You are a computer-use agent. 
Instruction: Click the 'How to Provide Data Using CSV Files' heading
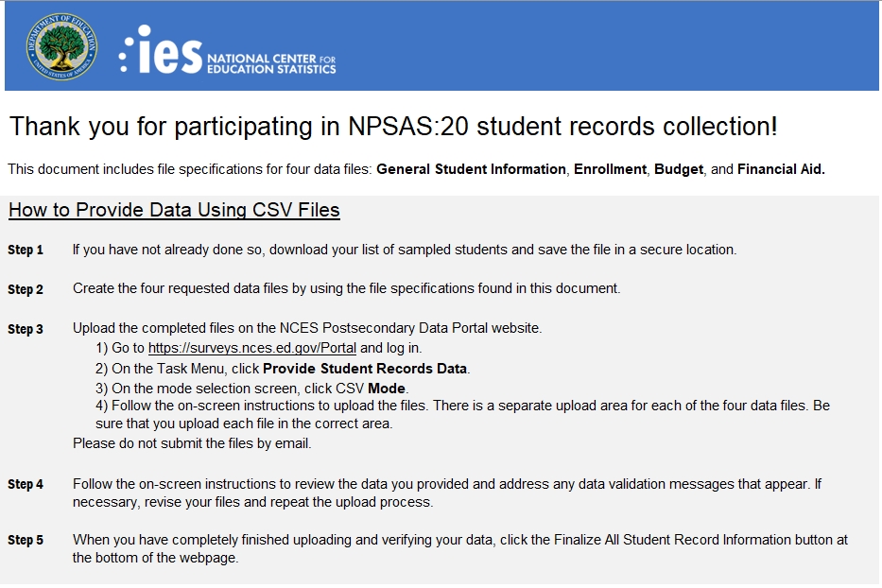click(174, 210)
